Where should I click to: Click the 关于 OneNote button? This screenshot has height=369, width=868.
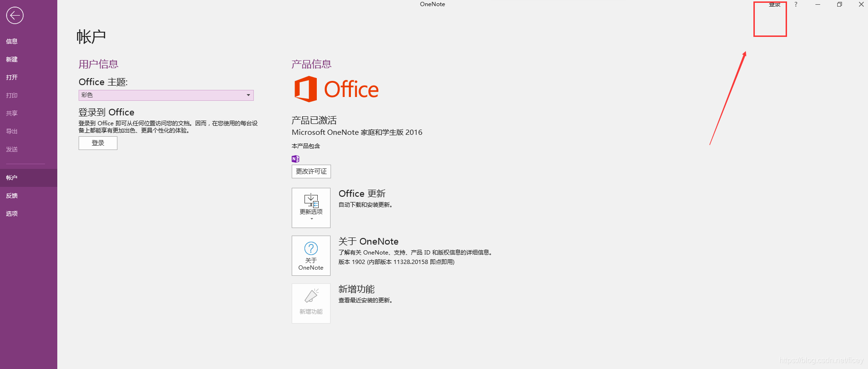coord(311,255)
